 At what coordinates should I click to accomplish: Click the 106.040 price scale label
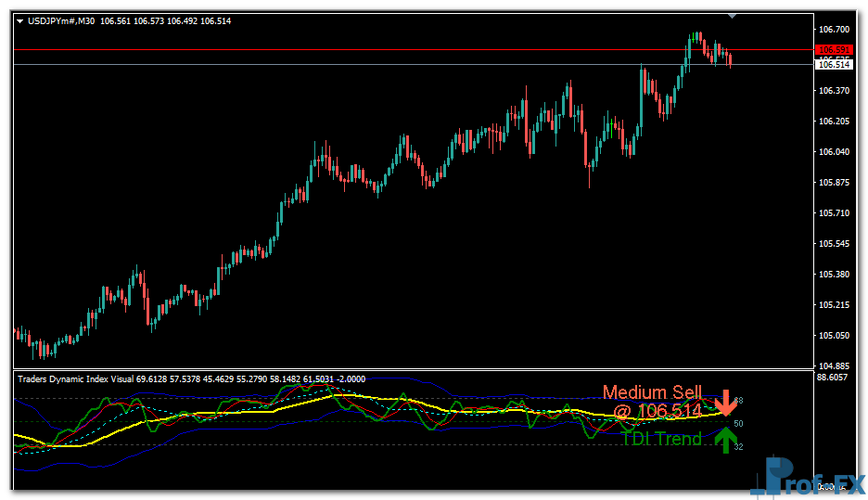[x=835, y=152]
